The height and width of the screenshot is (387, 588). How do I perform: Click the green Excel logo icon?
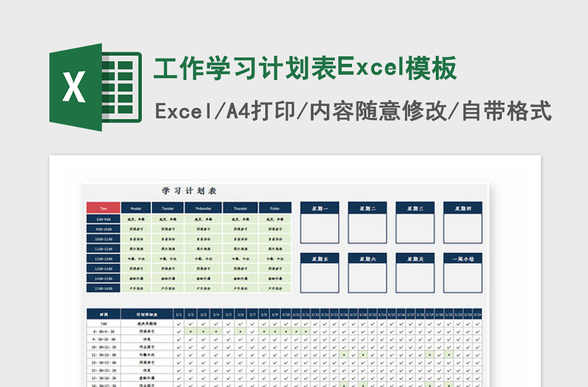tap(96, 87)
